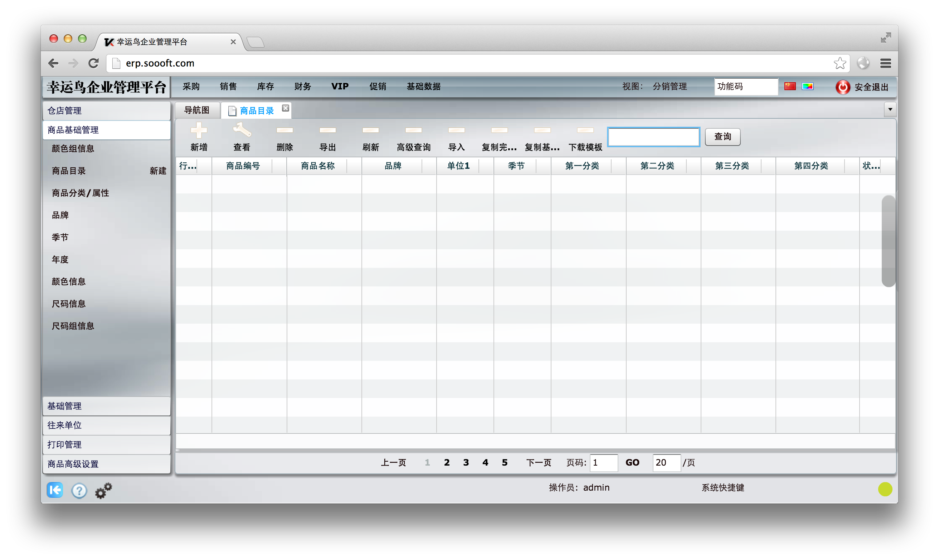The width and height of the screenshot is (939, 560).
Task: Open the 财务 menu
Action: (302, 87)
